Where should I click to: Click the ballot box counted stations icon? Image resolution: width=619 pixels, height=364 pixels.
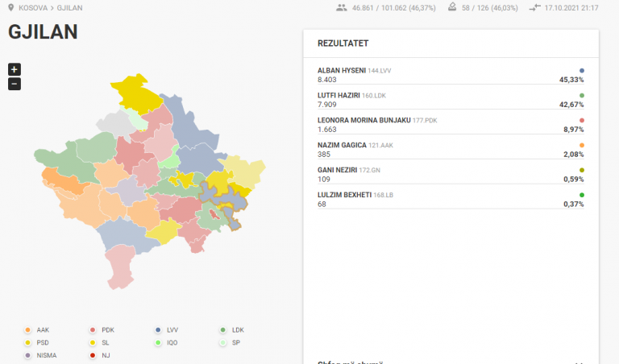[452, 7]
